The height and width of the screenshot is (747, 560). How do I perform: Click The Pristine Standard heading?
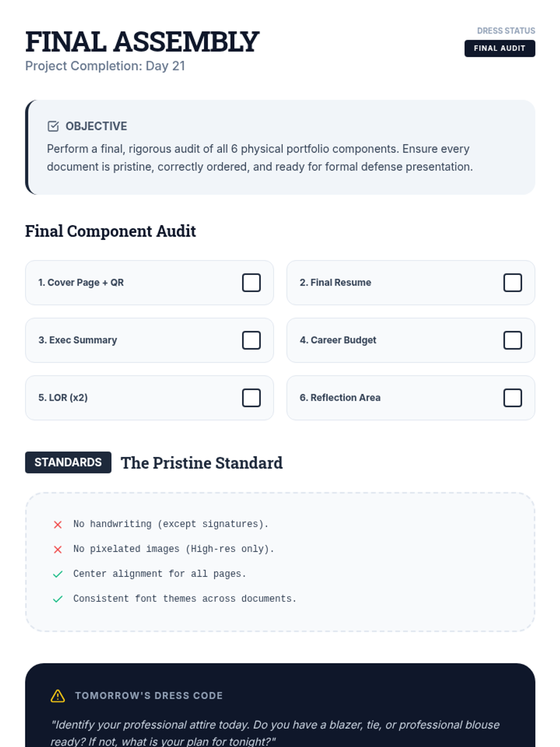202,463
